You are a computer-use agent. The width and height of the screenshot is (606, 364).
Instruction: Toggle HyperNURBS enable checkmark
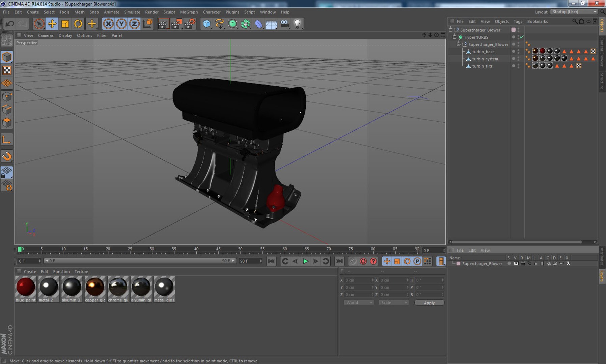pyautogui.click(x=522, y=37)
